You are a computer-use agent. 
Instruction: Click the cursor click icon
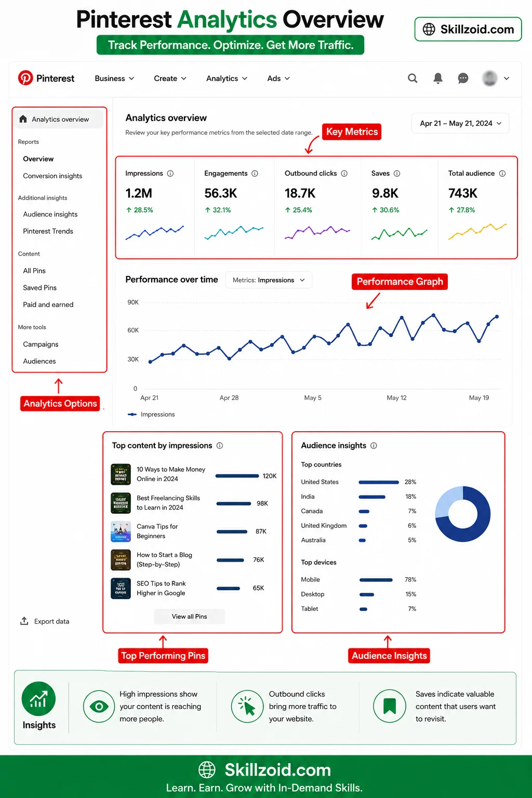click(247, 706)
